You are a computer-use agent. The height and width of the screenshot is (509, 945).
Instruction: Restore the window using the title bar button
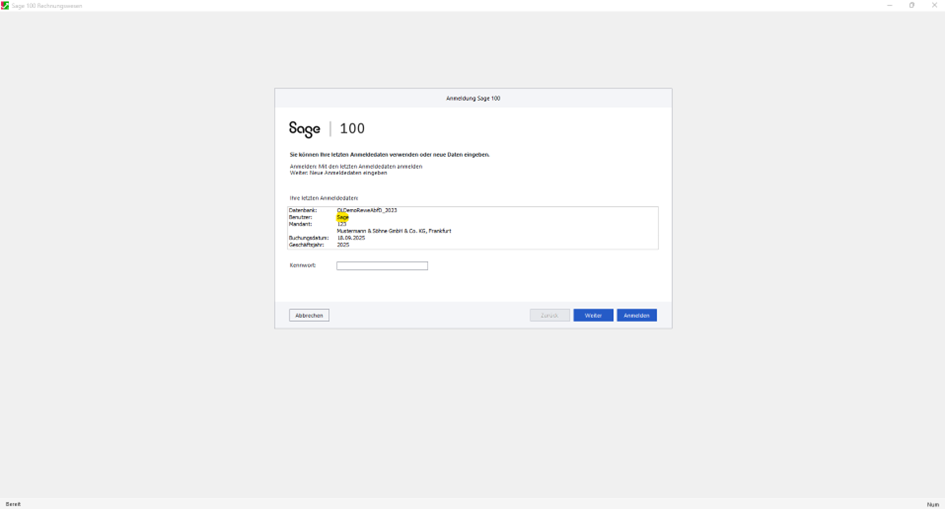(912, 5)
